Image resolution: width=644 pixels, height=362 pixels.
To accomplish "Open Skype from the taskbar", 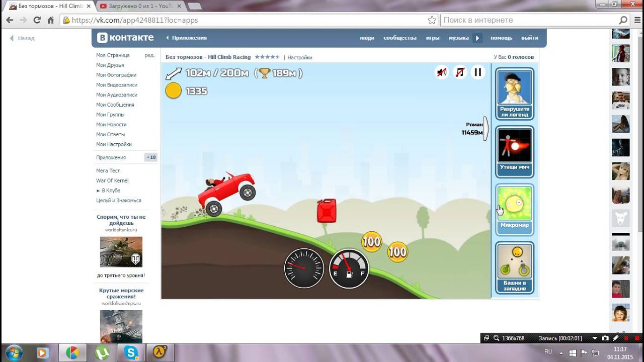I will click(131, 353).
